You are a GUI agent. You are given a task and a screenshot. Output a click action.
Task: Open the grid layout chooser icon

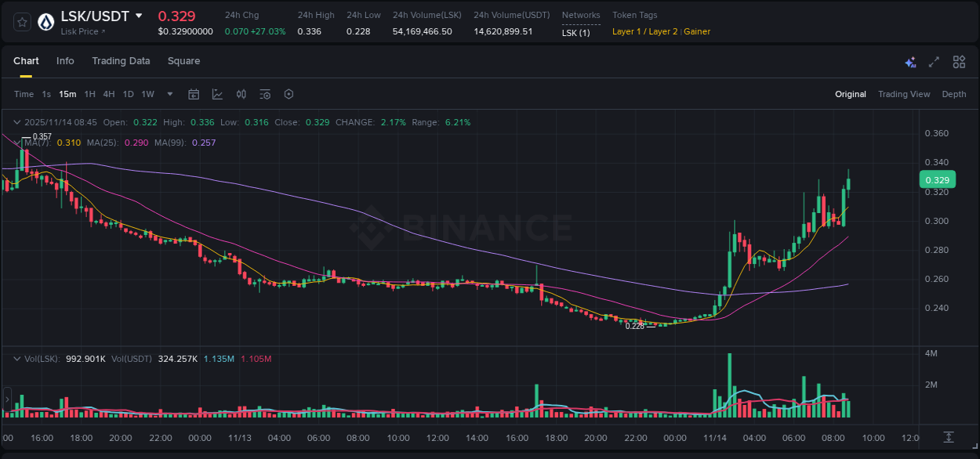click(x=959, y=62)
